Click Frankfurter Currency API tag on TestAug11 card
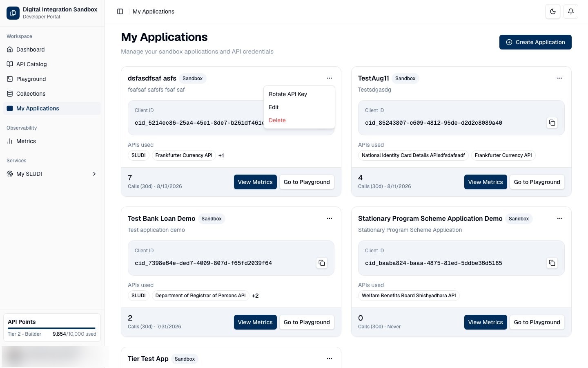Viewport: 588px width, 368px height. click(503, 155)
